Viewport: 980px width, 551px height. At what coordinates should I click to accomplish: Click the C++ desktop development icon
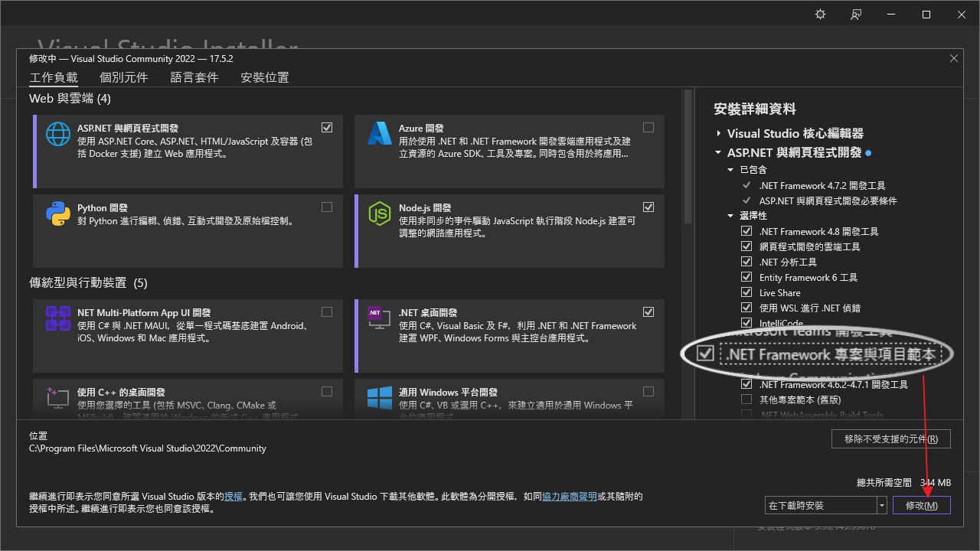58,398
